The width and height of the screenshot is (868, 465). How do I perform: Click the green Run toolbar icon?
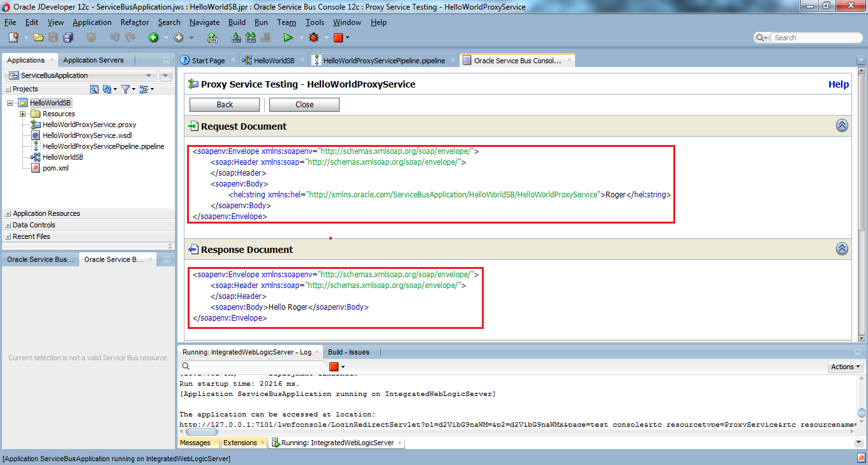pyautogui.click(x=288, y=38)
